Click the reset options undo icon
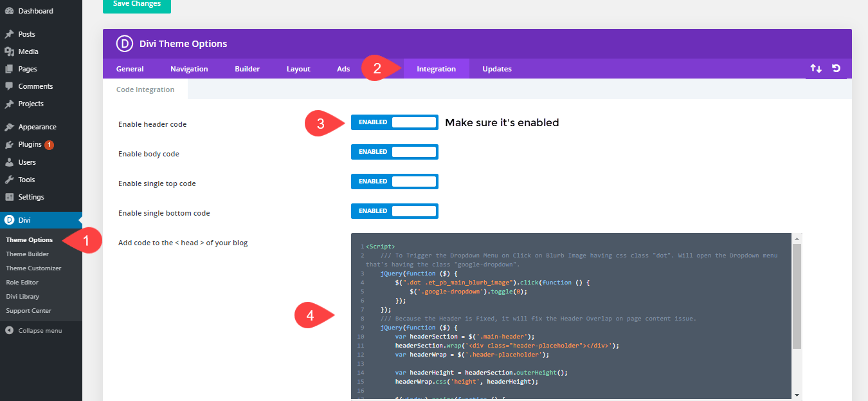This screenshot has height=401, width=868. pos(836,68)
